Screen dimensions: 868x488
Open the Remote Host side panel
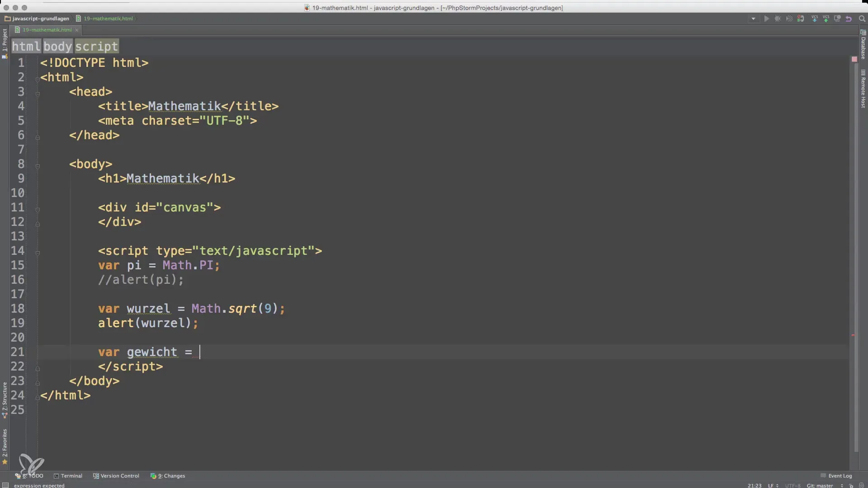(863, 89)
